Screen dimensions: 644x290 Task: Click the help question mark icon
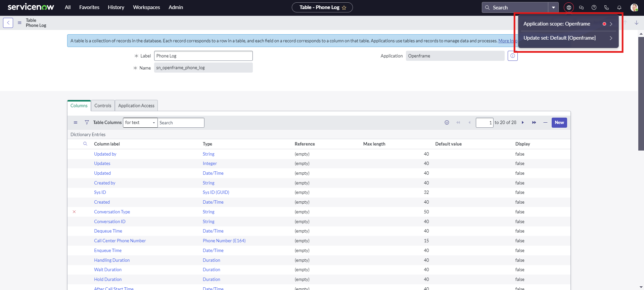tap(594, 7)
